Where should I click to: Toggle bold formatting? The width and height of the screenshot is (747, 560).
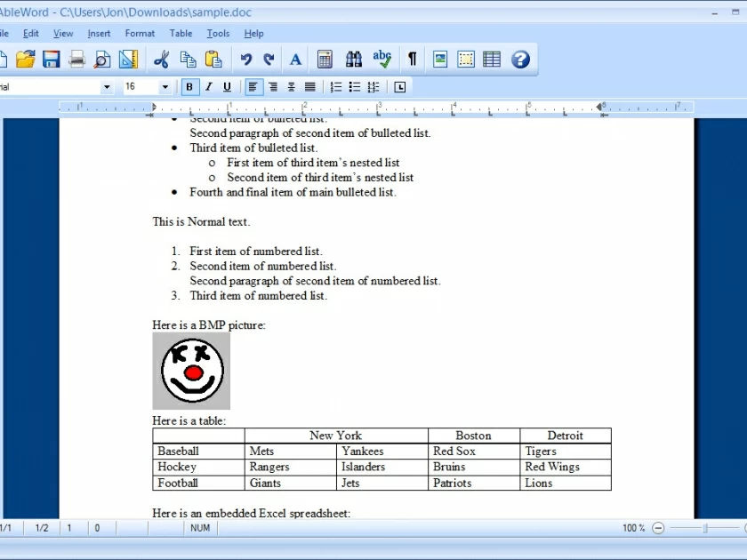189,86
